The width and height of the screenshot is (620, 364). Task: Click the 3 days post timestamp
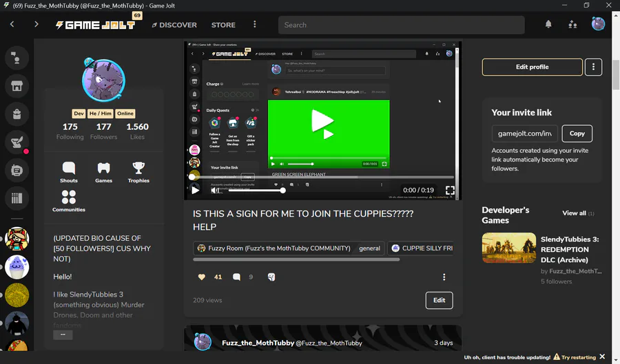coord(443,343)
